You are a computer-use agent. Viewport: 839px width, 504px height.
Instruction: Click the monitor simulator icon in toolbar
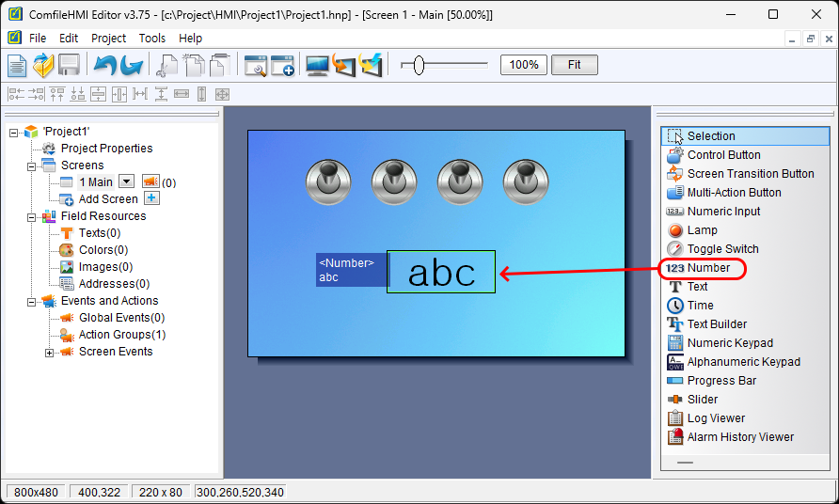318,65
